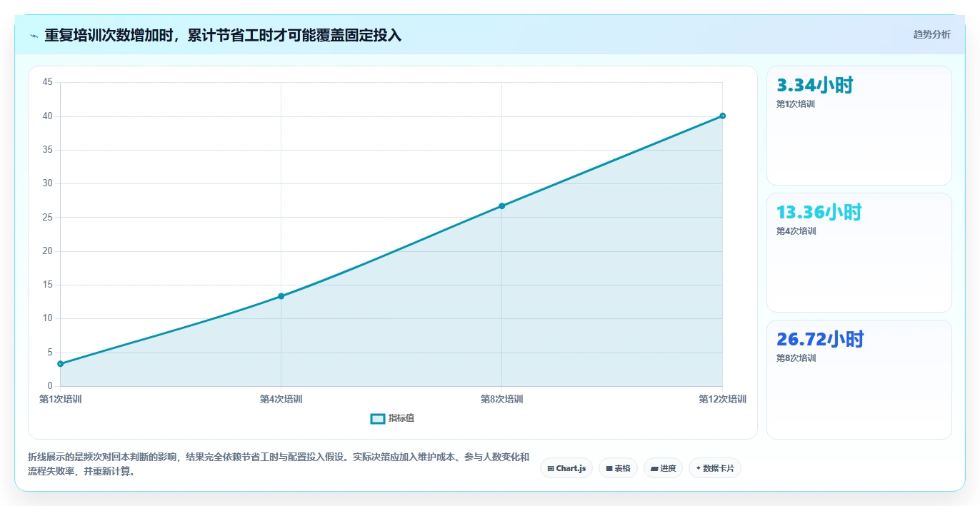Click the 第4次培训 x-axis label
This screenshot has width=980, height=506.
point(281,400)
